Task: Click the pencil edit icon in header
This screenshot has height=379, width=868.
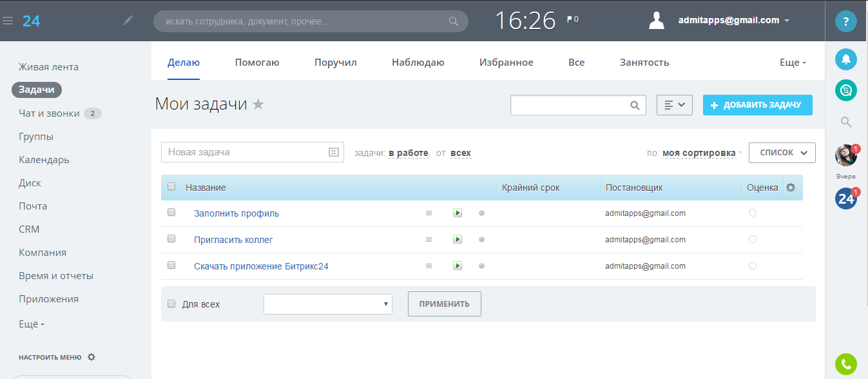Action: [128, 21]
